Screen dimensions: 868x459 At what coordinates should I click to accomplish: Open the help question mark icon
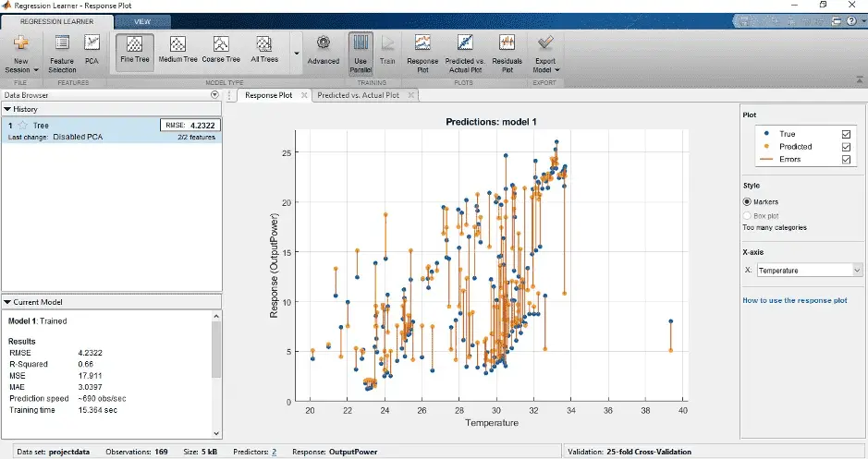point(851,21)
